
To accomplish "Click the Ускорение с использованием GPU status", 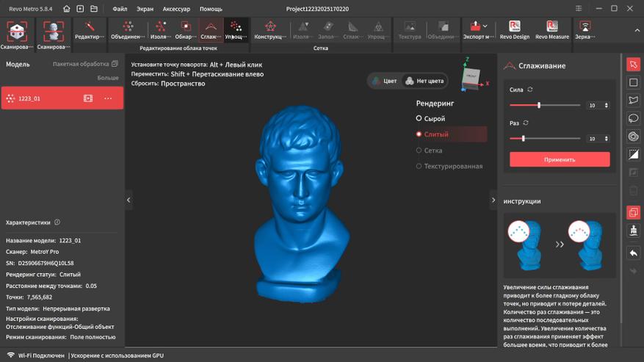I will coord(117,355).
